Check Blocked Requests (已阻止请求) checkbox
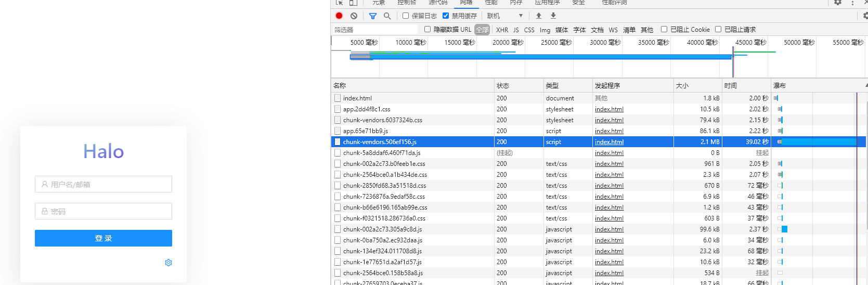The image size is (868, 285). [x=718, y=29]
